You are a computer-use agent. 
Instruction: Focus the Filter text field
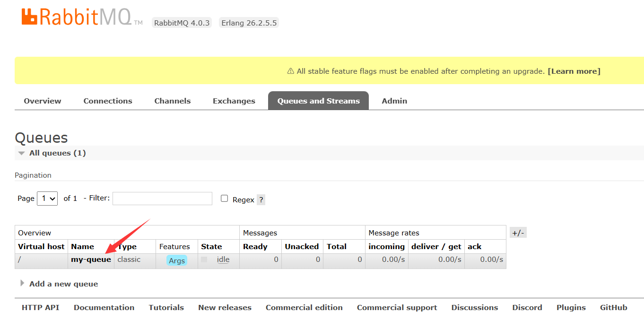click(x=162, y=199)
